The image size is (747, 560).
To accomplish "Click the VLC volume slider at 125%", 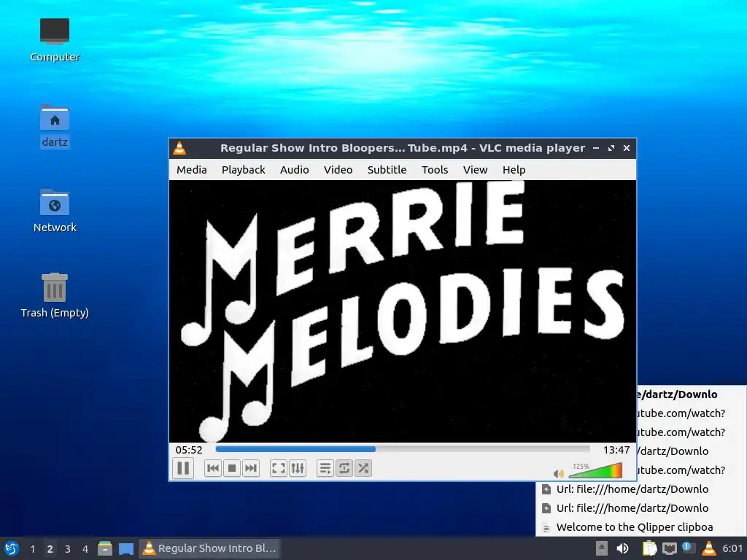I will coord(595,470).
